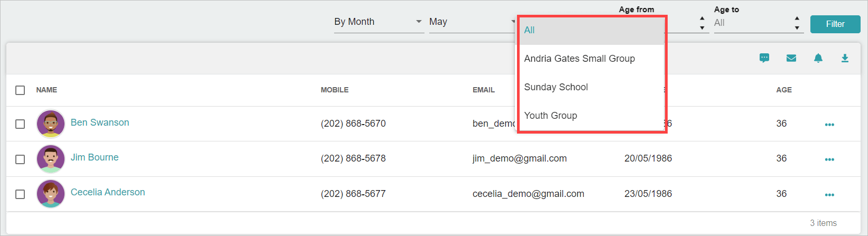Image resolution: width=868 pixels, height=236 pixels.
Task: Open Jim Bourne's profile link
Action: point(95,157)
